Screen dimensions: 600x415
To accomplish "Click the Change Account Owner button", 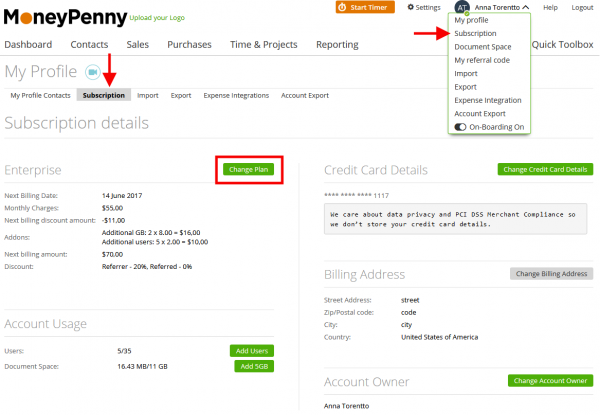I will tap(550, 381).
